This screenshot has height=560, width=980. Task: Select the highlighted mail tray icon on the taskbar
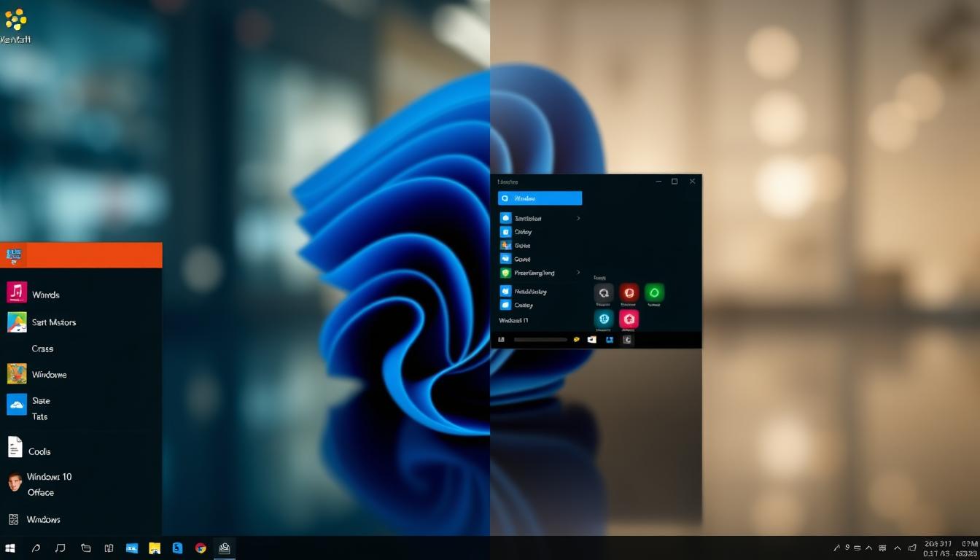pos(225,548)
